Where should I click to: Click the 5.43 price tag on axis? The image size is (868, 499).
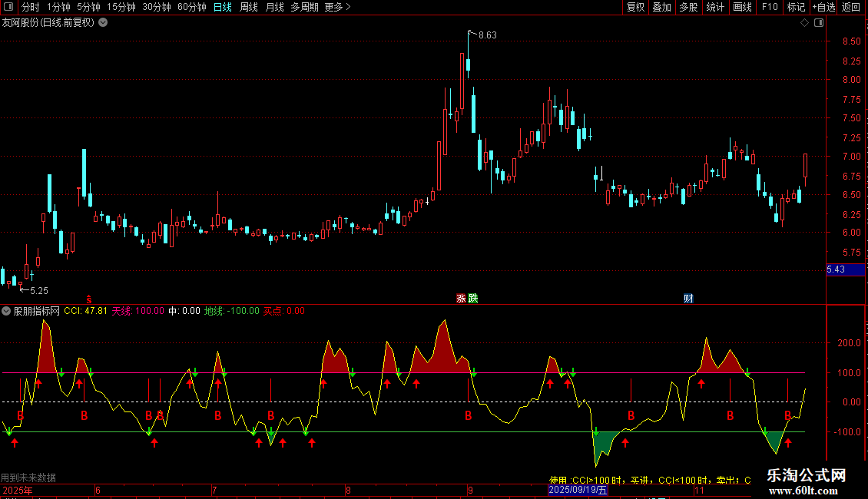[845, 269]
